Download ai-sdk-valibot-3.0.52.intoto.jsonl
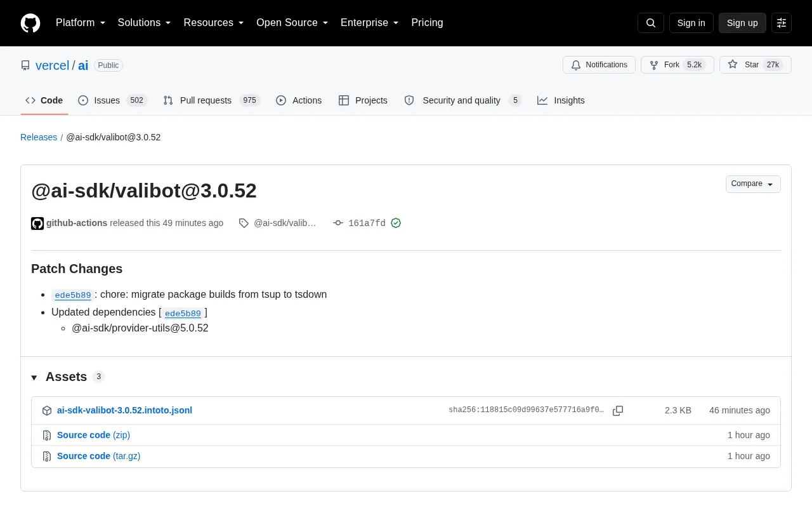The height and width of the screenshot is (508, 812). click(124, 410)
